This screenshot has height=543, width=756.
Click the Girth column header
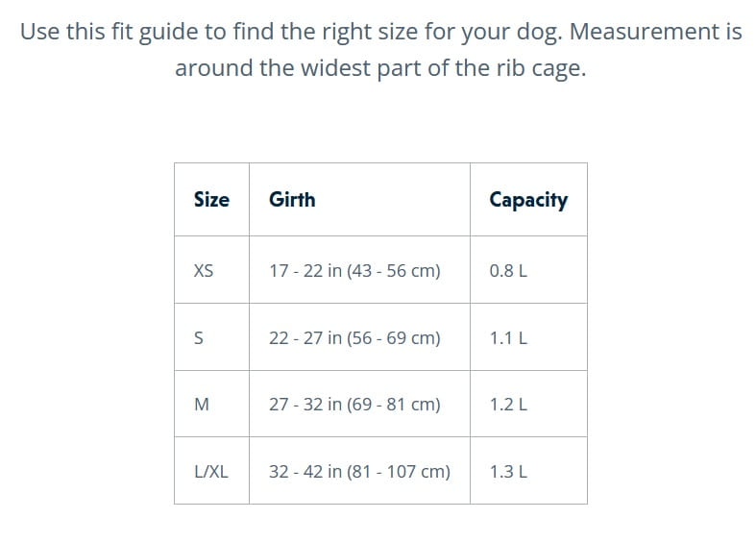pos(292,200)
